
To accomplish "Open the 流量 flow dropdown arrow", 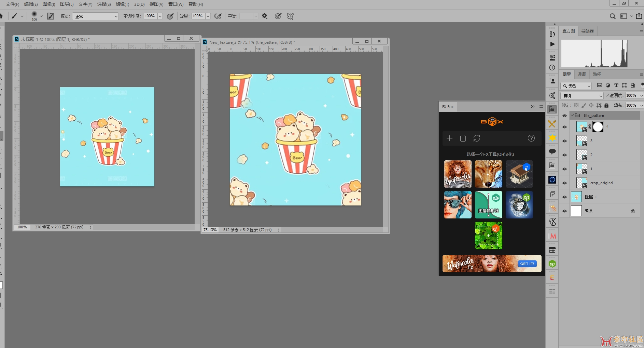I will point(208,16).
